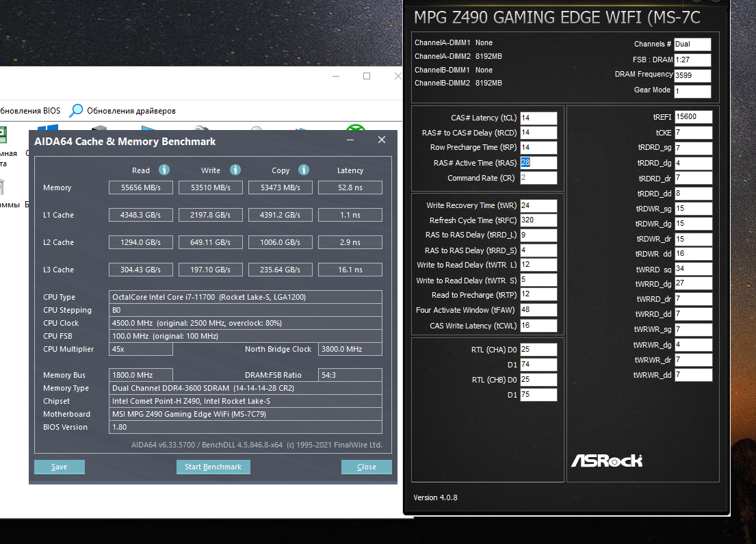This screenshot has height=544, width=756.
Task: Click the Memory Copy value 53473 MB/s
Action: point(280,187)
